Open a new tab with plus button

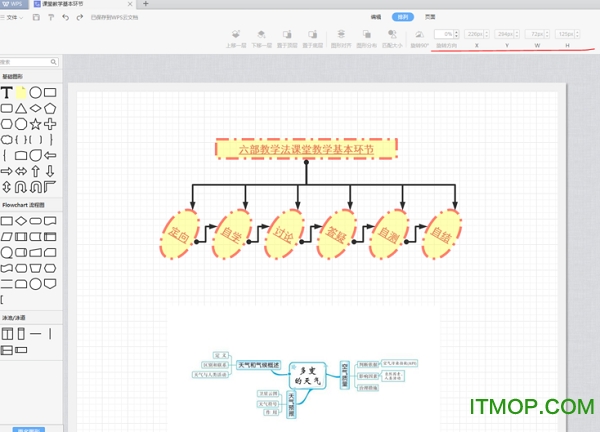(x=145, y=5)
